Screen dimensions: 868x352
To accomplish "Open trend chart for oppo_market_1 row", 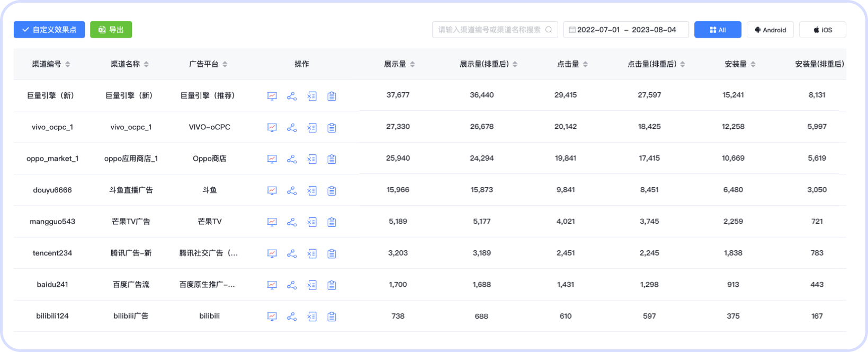I will point(272,159).
